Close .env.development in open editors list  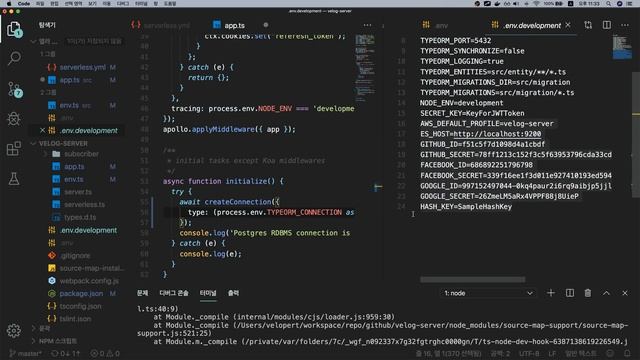click(x=42, y=130)
